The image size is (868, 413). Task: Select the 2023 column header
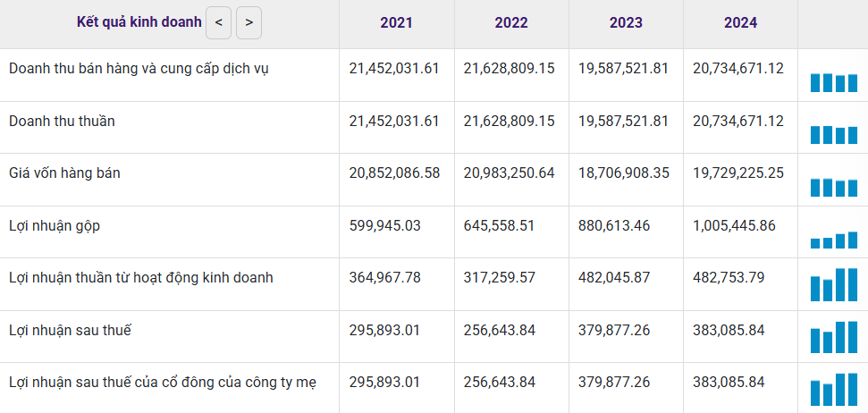[x=626, y=23]
